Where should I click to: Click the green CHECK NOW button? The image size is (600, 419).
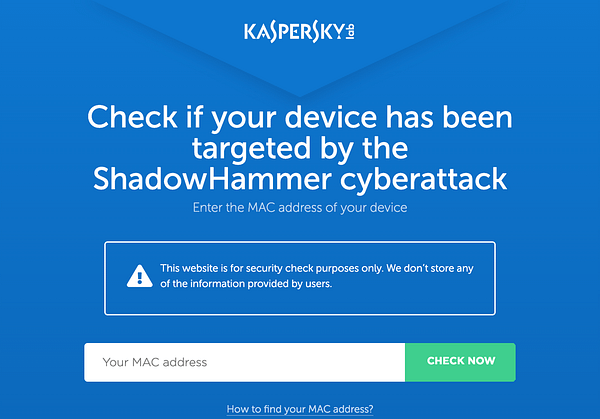coord(460,362)
